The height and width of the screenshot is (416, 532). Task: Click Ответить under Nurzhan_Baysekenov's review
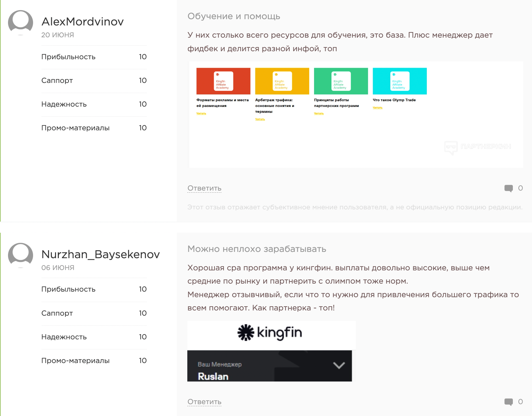[204, 402]
